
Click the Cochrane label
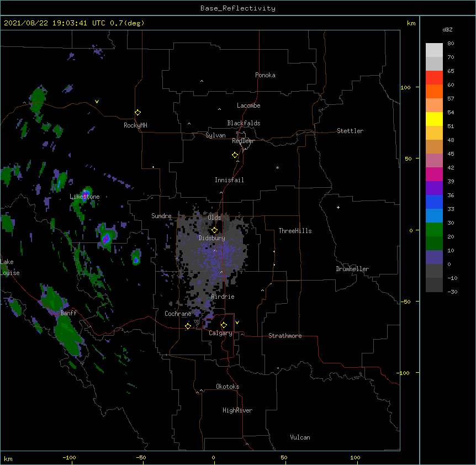(178, 314)
